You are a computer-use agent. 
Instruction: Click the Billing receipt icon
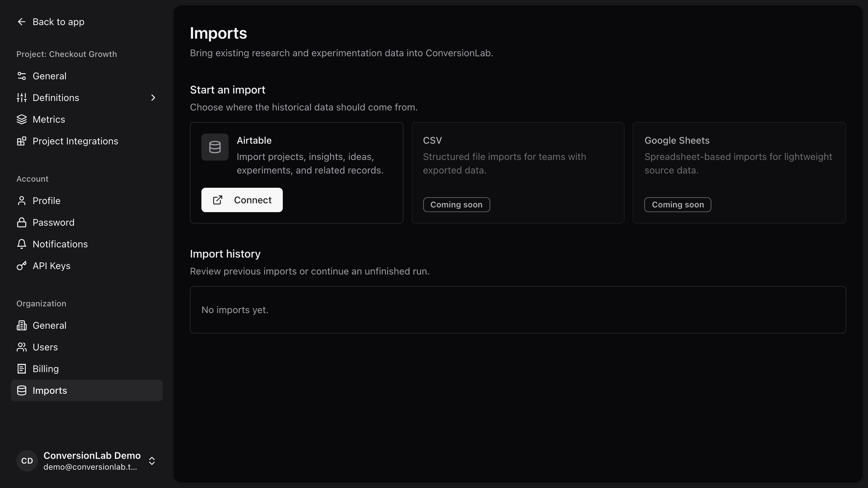click(x=22, y=369)
